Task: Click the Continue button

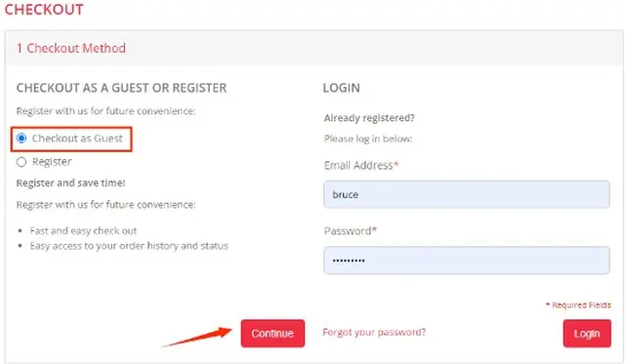Action: 272,334
